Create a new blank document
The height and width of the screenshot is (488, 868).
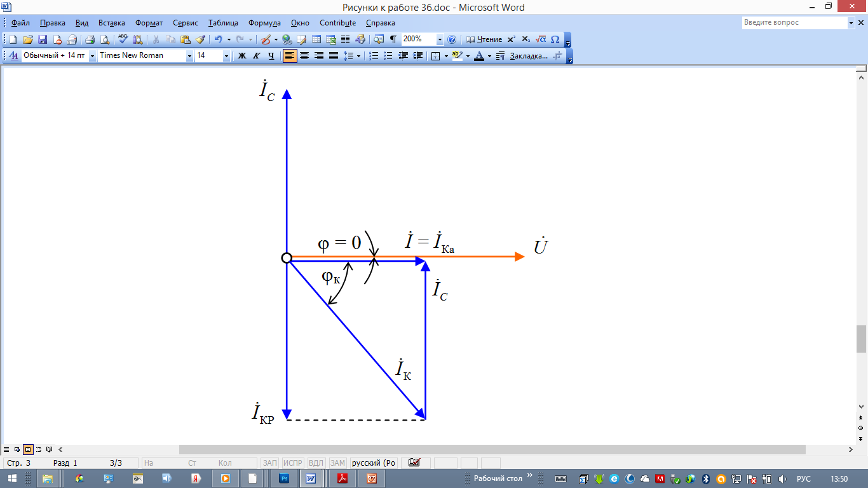pos(13,39)
